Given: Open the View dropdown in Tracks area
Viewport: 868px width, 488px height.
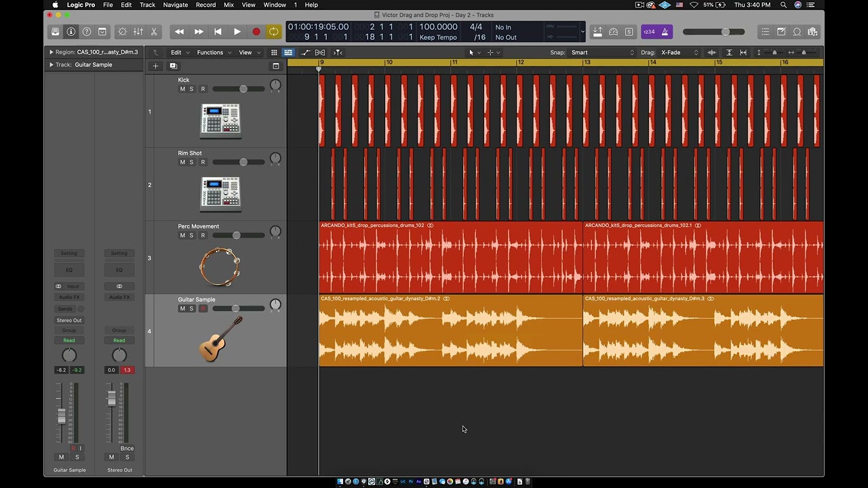Looking at the screenshot, I should point(248,52).
